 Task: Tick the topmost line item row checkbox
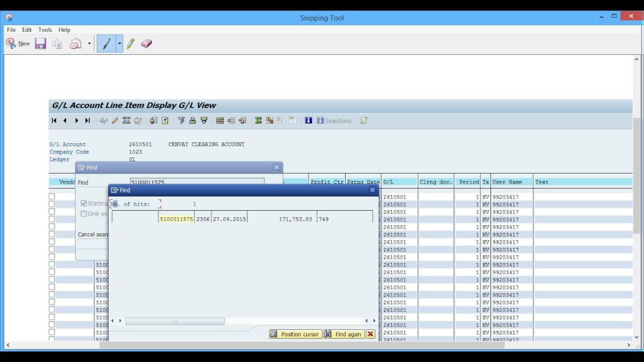[52, 197]
